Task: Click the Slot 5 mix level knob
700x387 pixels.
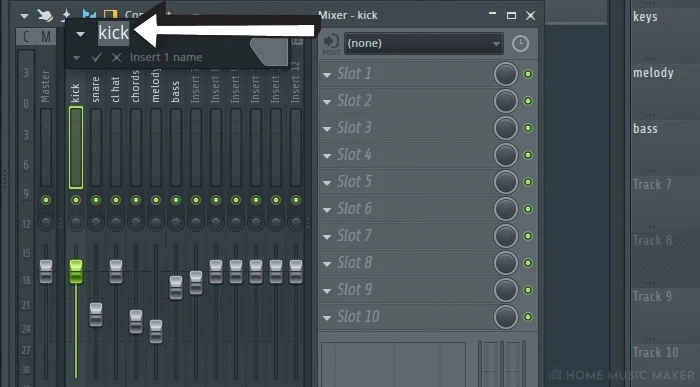Action: 506,182
